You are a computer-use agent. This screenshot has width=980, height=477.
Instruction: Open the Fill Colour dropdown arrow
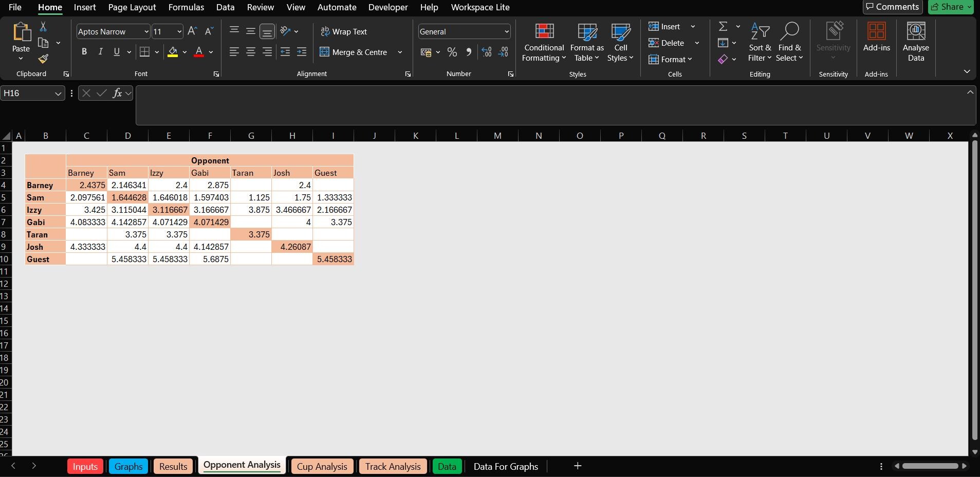pyautogui.click(x=185, y=52)
